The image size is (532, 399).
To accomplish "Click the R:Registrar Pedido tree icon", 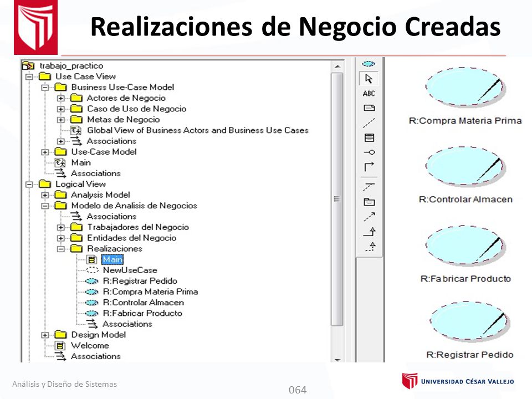I will 91,282.
